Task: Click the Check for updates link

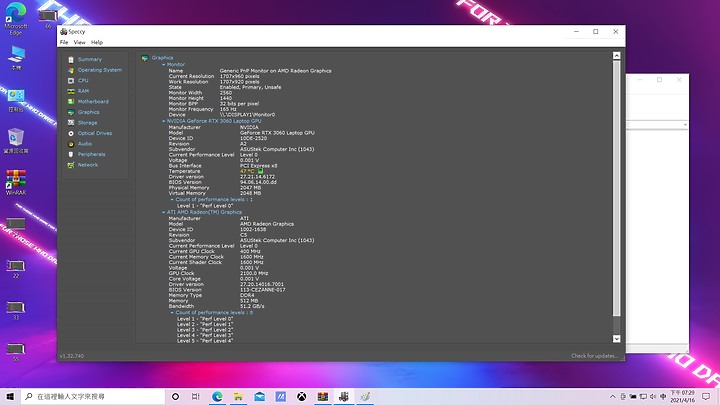Action: point(595,356)
